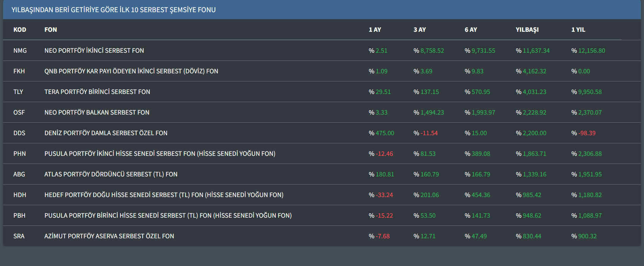This screenshot has width=644, height=266.
Task: Select TERA PORTFÖY BİRİNCİ SERBEST FON
Action: click(x=97, y=92)
